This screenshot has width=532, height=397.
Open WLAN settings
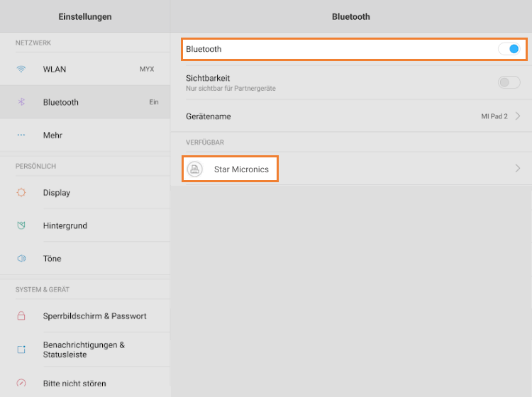click(85, 69)
